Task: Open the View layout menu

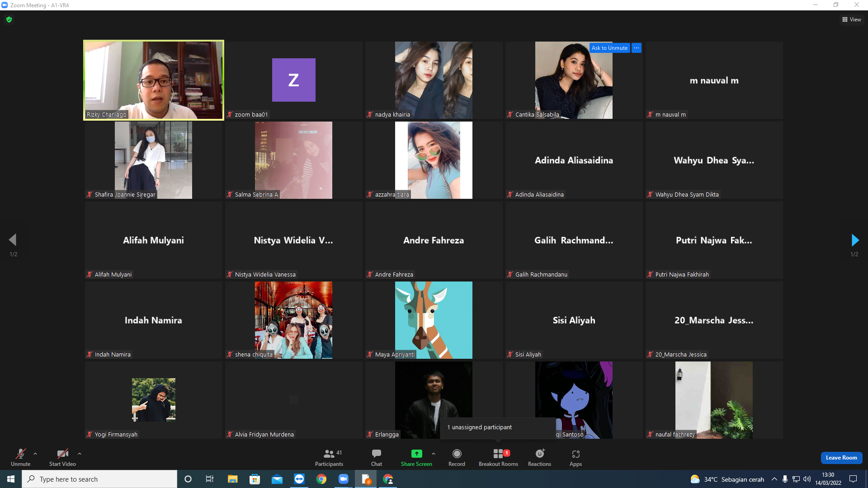Action: [852, 19]
